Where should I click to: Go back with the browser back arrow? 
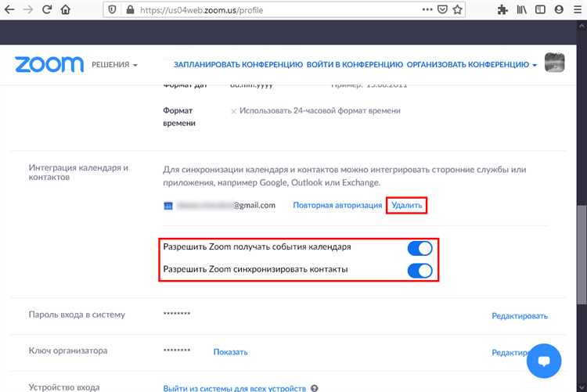[9, 9]
